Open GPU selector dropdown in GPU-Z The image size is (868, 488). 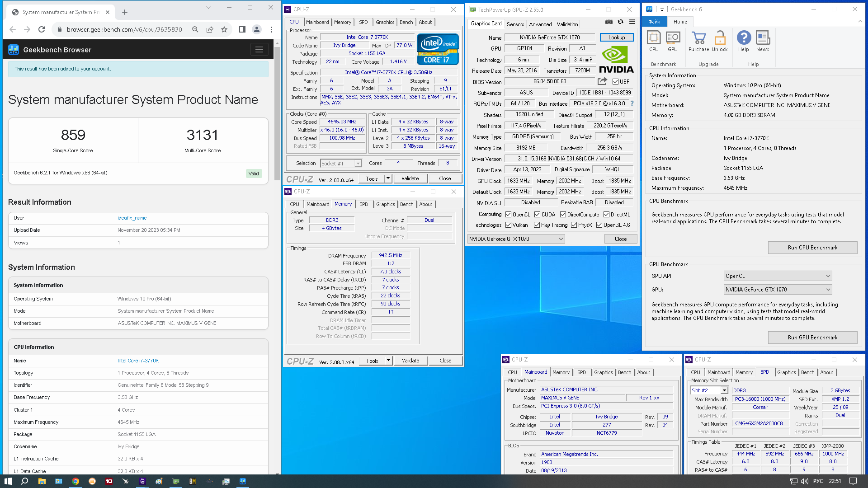click(516, 239)
